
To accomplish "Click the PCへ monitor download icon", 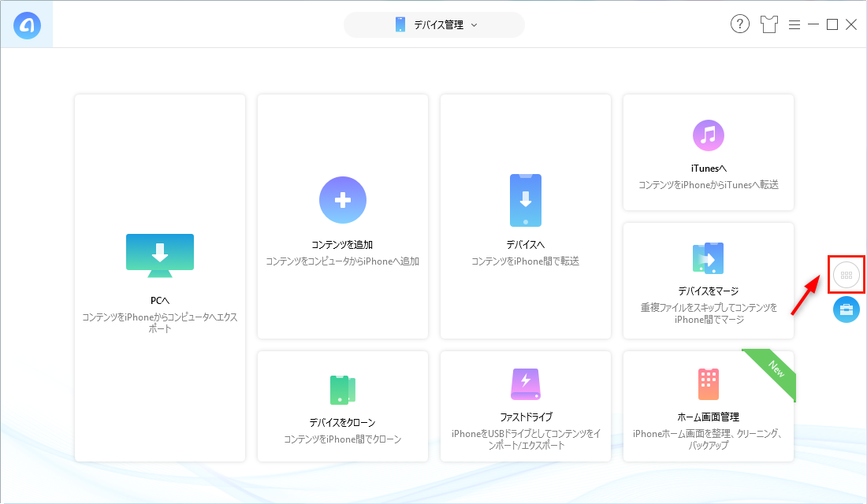I will coord(160,255).
